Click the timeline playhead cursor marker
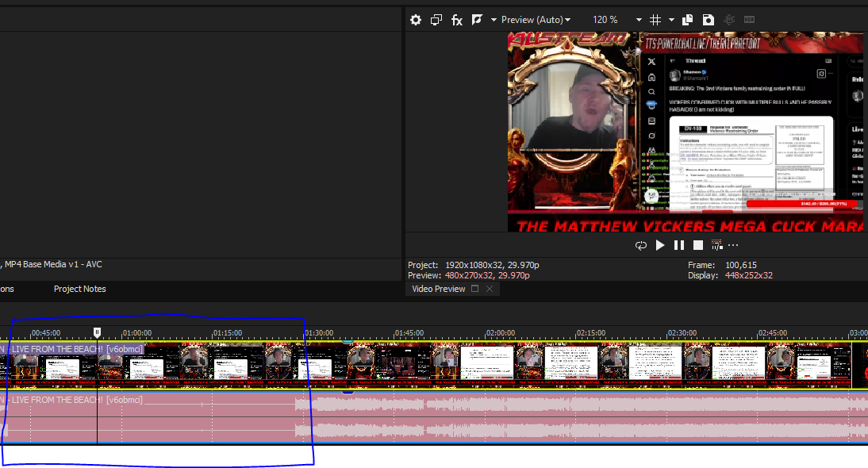This screenshot has height=468, width=868. pos(97,332)
